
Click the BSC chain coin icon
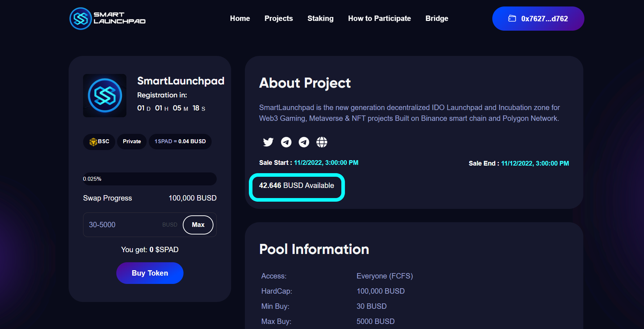pos(93,142)
